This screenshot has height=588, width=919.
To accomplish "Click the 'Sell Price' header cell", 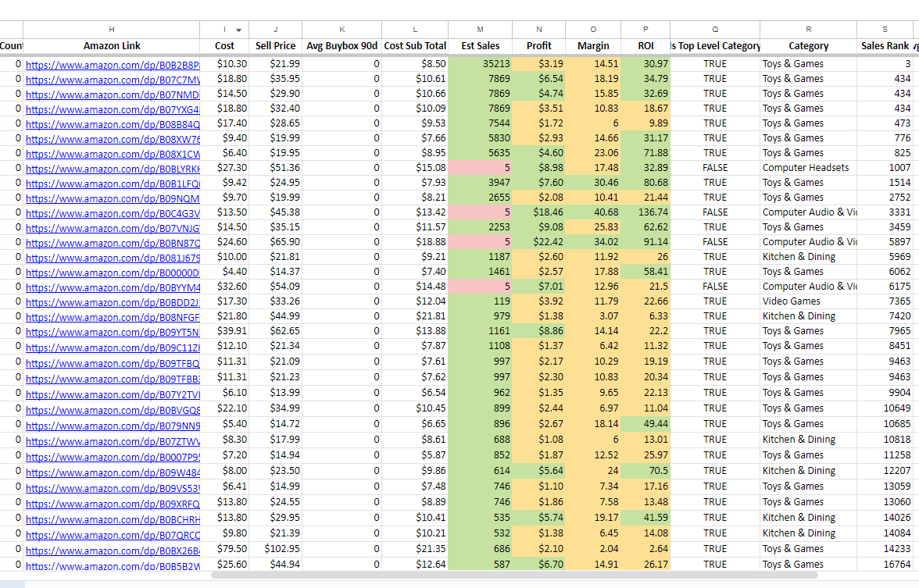I will coord(275,45).
